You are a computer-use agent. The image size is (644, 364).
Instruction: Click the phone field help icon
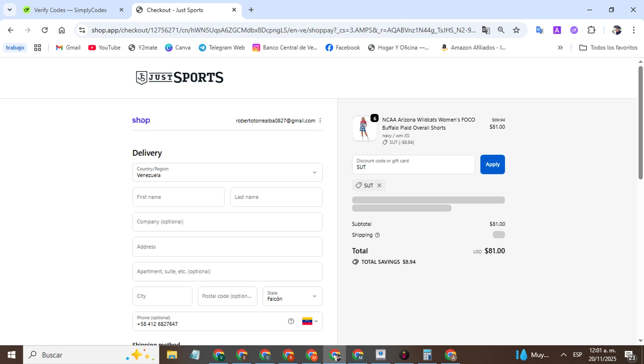click(291, 321)
